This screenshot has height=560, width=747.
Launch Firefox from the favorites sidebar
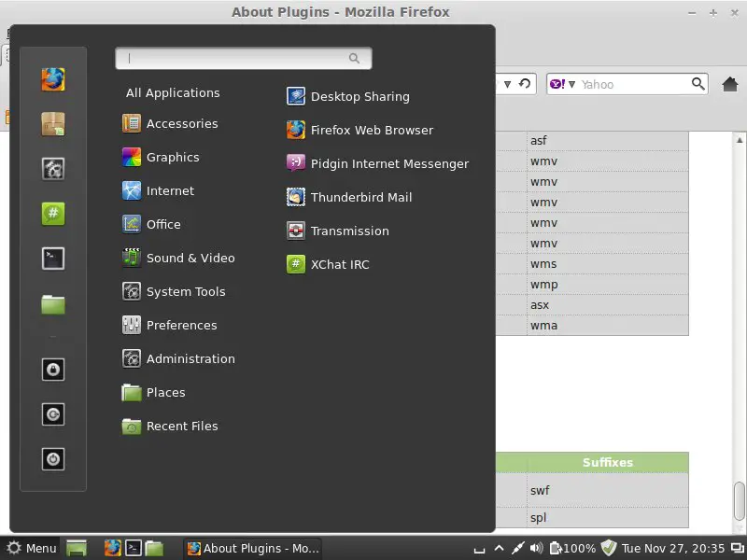[53, 79]
